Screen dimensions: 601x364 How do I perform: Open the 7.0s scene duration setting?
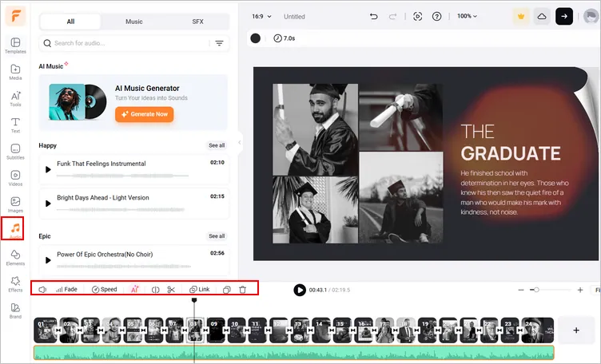[x=284, y=38]
